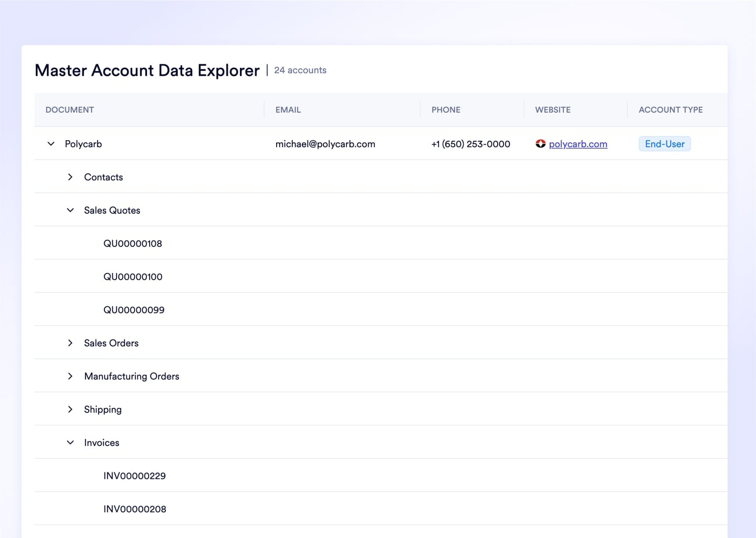Select the Sales Orders row label

(x=111, y=343)
